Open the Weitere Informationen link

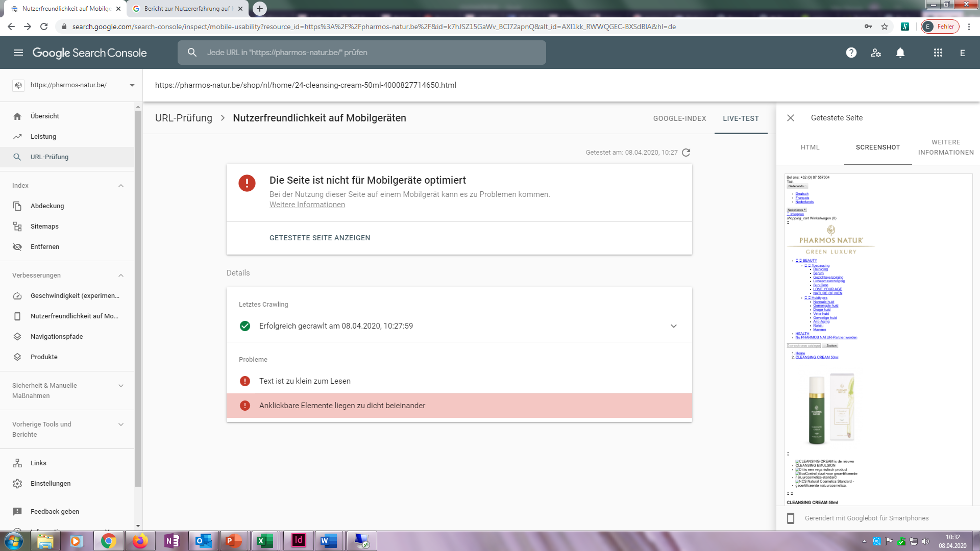pos(307,205)
